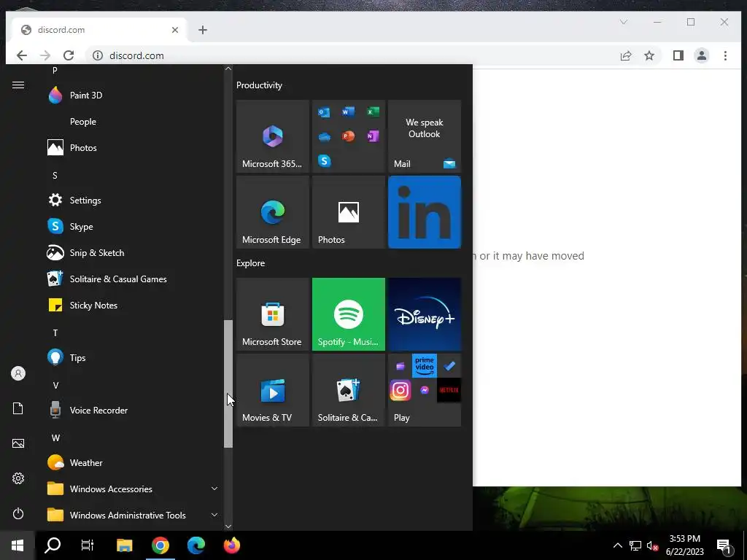Viewport: 747px width, 560px height.
Task: Open File Explorer from the taskbar
Action: (x=124, y=545)
